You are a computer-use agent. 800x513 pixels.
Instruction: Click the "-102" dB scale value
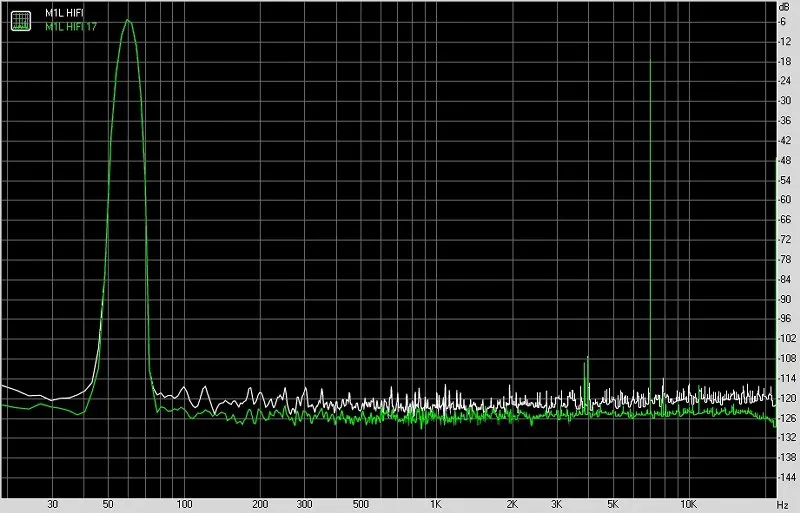click(x=786, y=338)
